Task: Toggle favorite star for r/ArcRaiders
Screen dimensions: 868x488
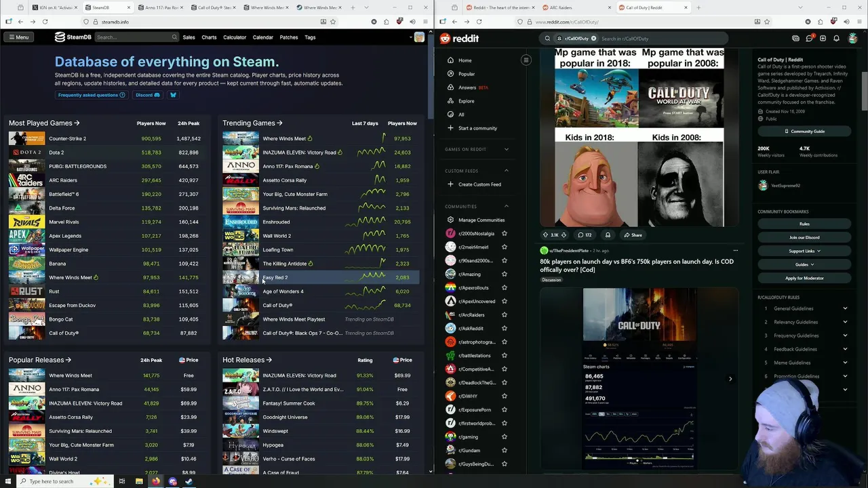Action: pyautogui.click(x=504, y=314)
